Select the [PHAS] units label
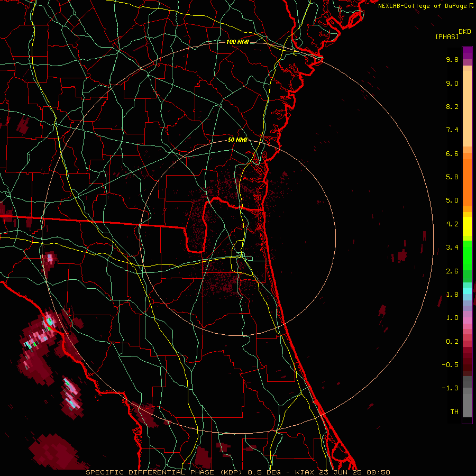The width and height of the screenshot is (476, 476). coord(447,36)
